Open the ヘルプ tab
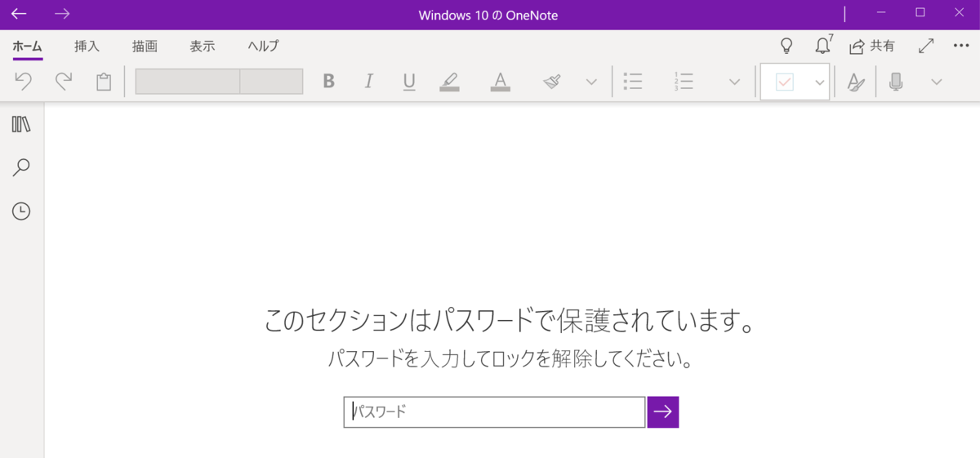 [263, 47]
